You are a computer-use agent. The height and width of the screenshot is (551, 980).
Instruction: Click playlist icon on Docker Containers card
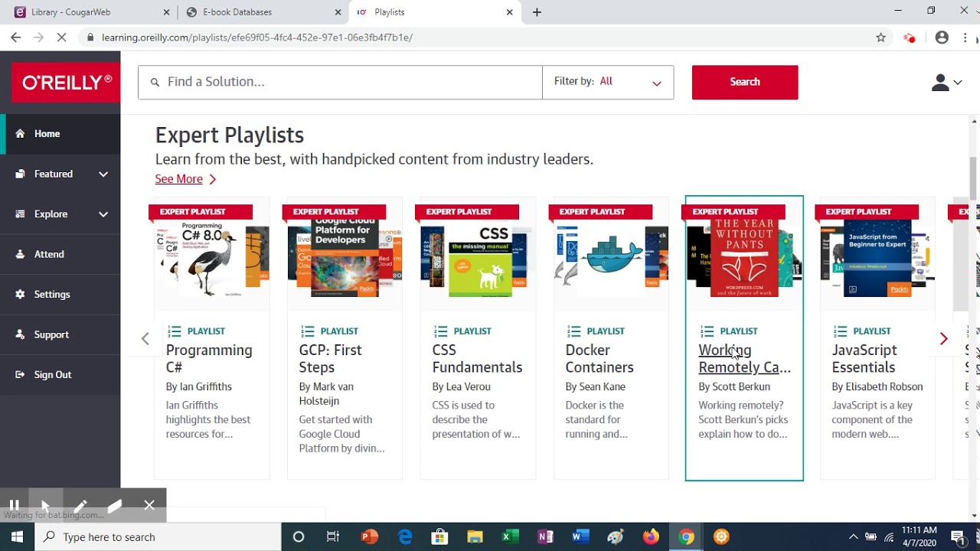(x=574, y=331)
